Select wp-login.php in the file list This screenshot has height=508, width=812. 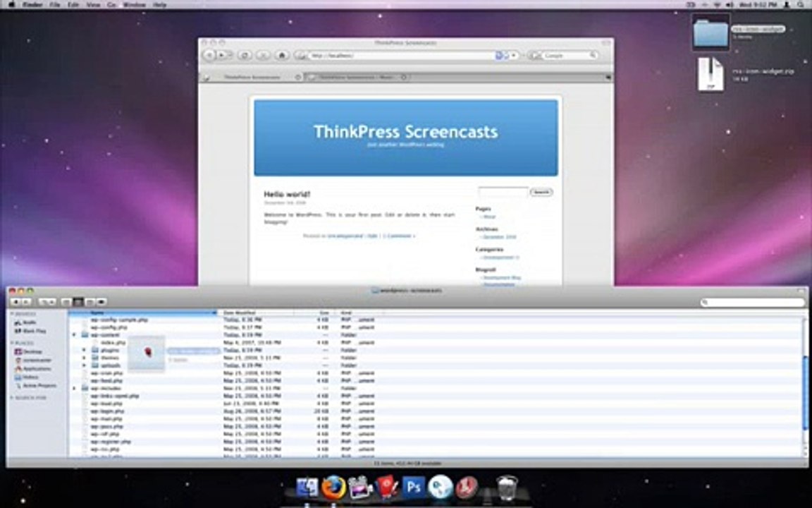(108, 411)
